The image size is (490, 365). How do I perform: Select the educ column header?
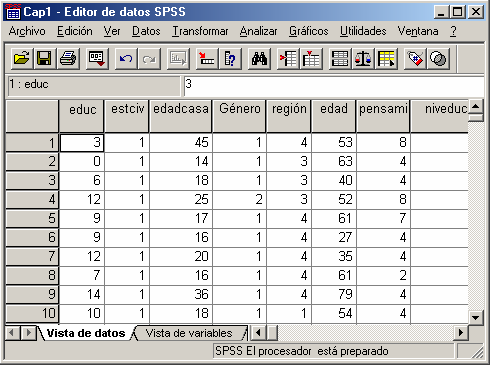[x=82, y=116]
